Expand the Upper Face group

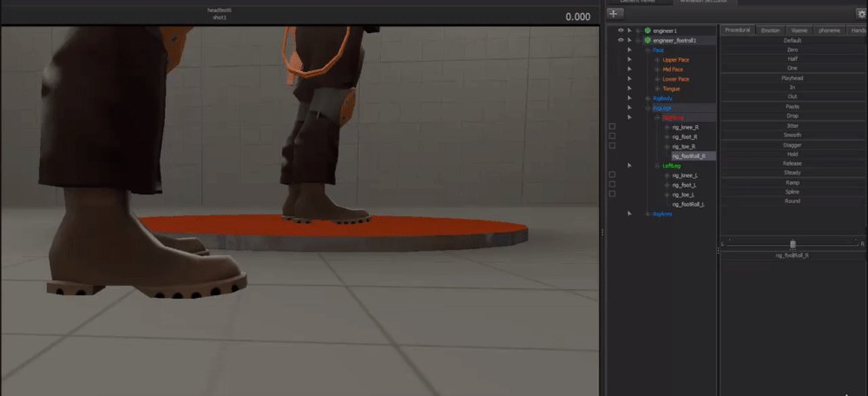[657, 60]
